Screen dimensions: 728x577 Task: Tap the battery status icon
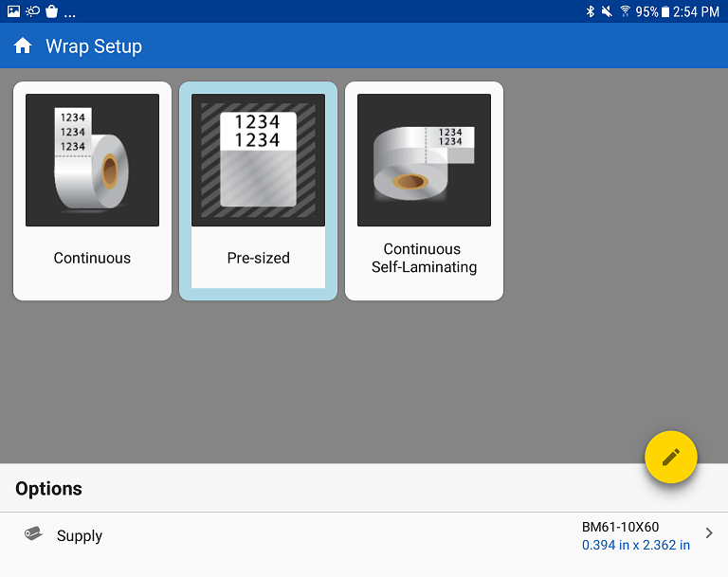point(665,11)
